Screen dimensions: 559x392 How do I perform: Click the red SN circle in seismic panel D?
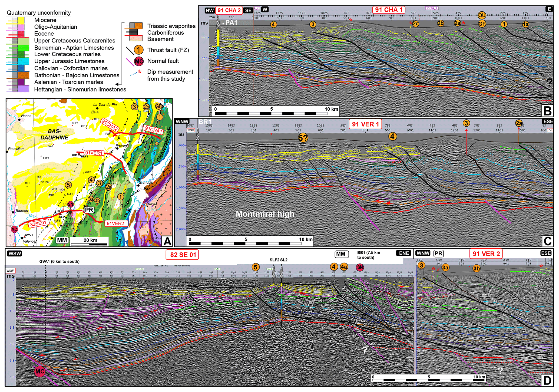point(360,268)
